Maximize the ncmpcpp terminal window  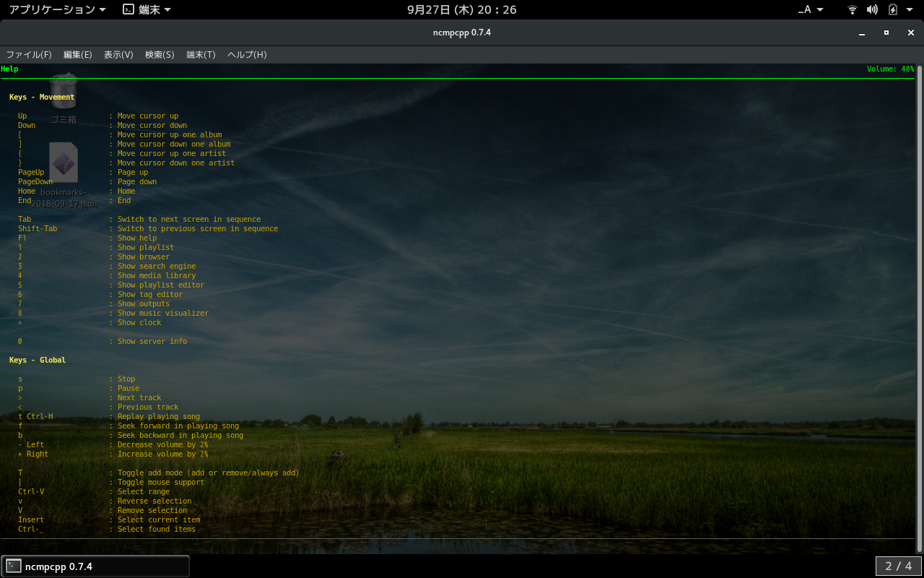pos(886,33)
